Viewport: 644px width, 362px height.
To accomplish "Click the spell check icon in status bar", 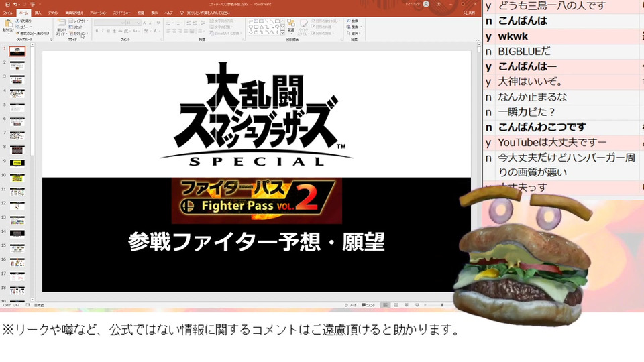I will tap(28, 306).
